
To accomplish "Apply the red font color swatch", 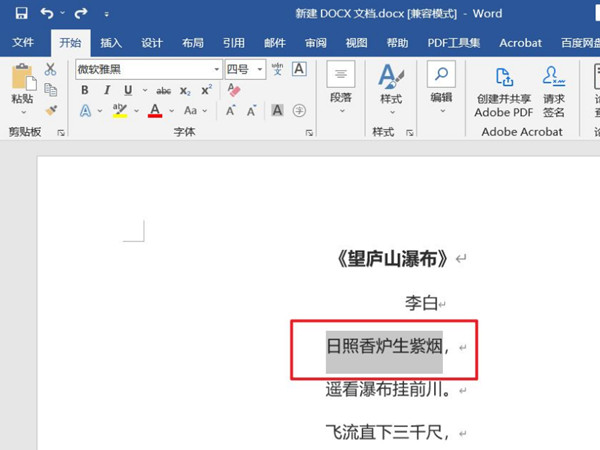I will pyautogui.click(x=155, y=111).
